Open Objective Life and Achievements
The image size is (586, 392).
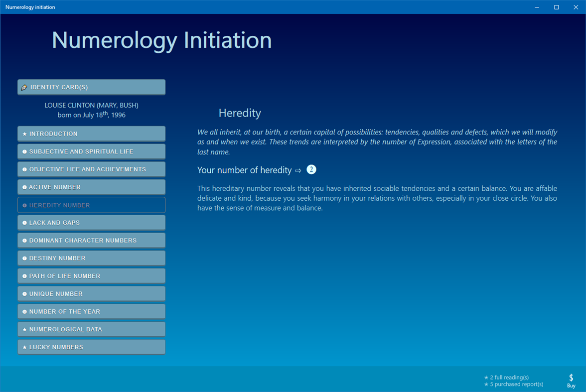pos(91,169)
